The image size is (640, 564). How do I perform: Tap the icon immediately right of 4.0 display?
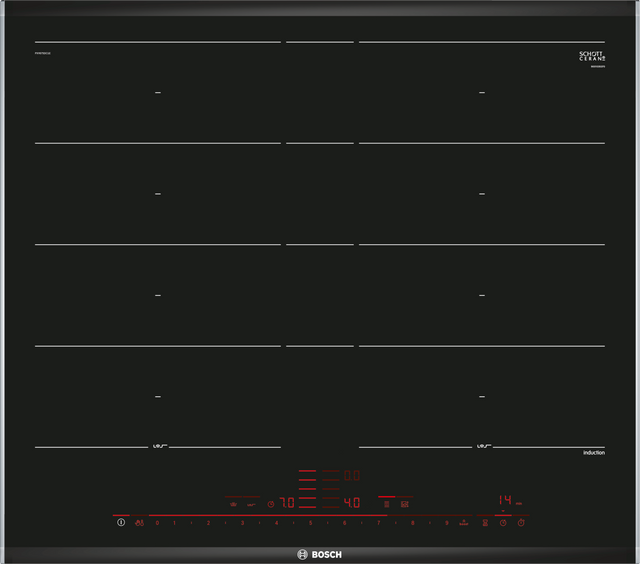coord(386,504)
